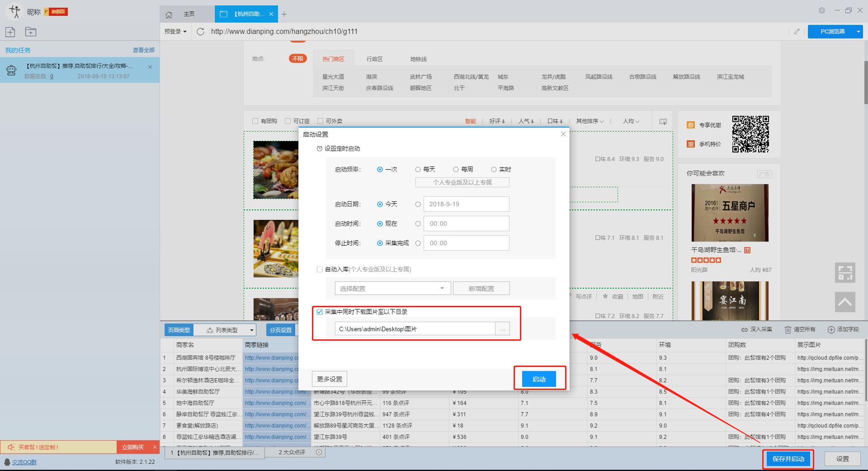Click the new task plus icon
The width and height of the screenshot is (868, 471).
point(10,32)
